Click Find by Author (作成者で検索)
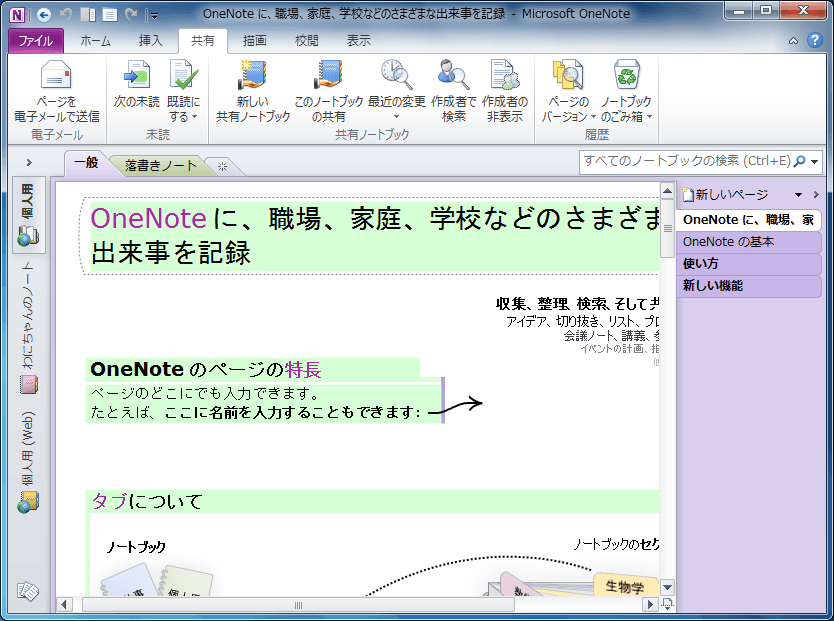Viewport: 834px width, 621px height. point(454,91)
